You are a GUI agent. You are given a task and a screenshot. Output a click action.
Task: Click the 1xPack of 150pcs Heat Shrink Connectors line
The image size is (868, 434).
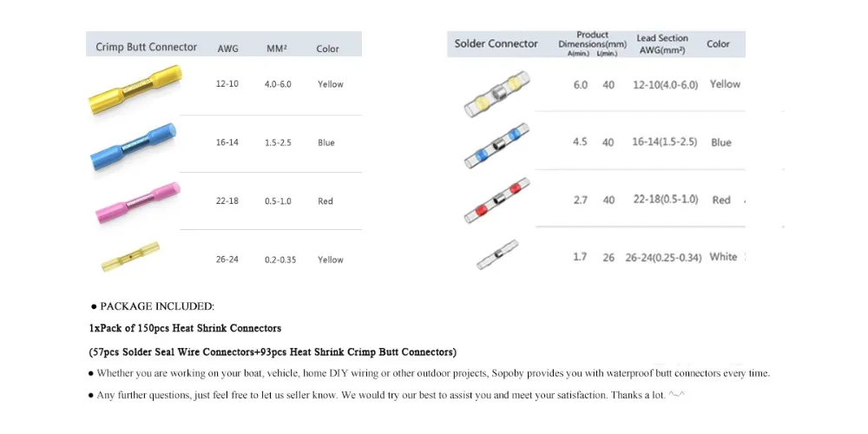[x=185, y=328]
